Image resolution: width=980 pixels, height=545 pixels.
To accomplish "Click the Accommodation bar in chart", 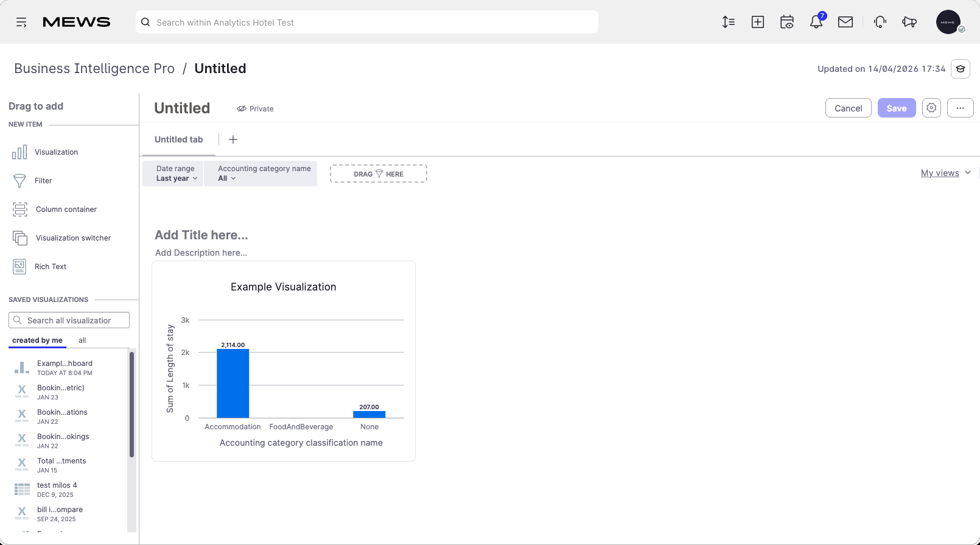I will point(233,383).
